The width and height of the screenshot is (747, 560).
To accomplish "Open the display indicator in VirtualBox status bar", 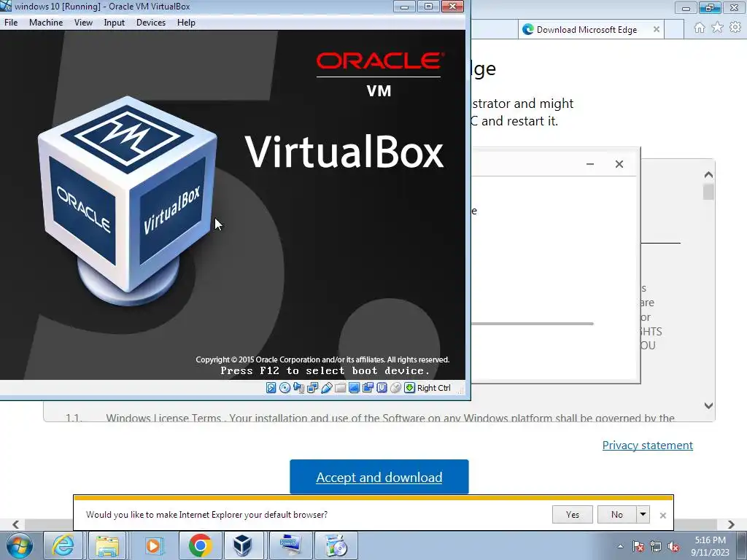I will coord(354,388).
